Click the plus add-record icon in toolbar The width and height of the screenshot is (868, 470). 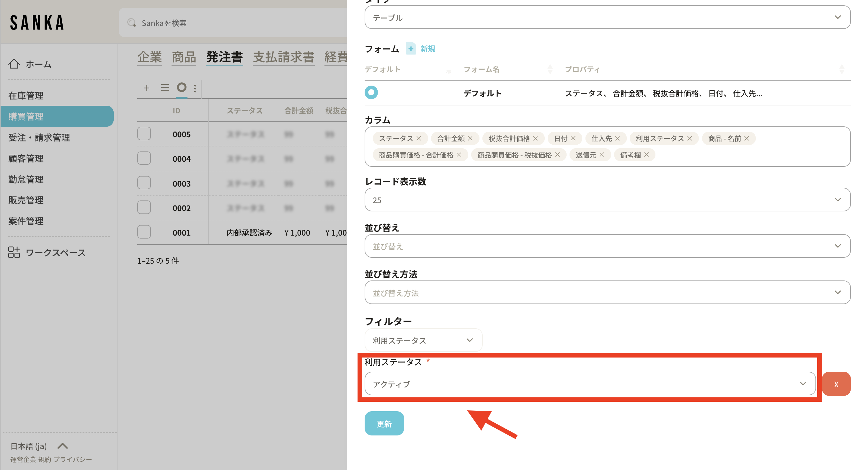coord(146,88)
